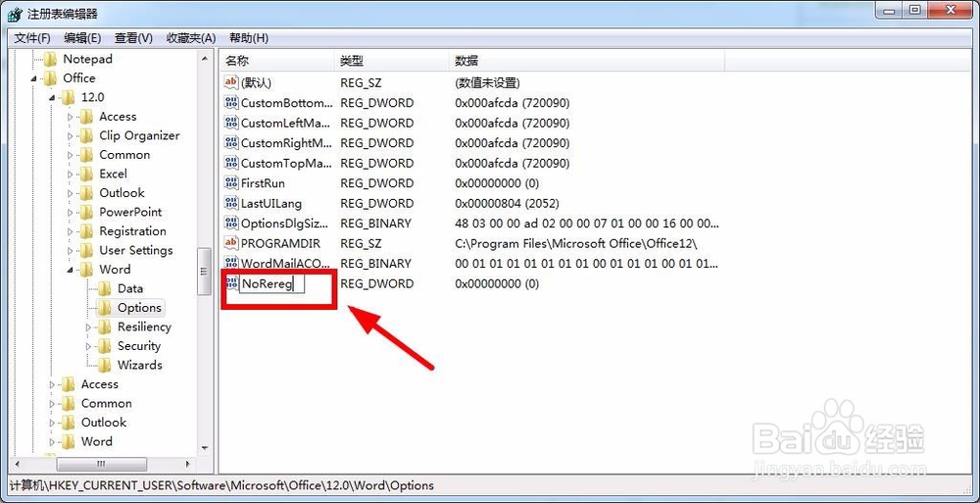The image size is (980, 503).
Task: Click the PowerPoint folder icon
Action: 87,212
